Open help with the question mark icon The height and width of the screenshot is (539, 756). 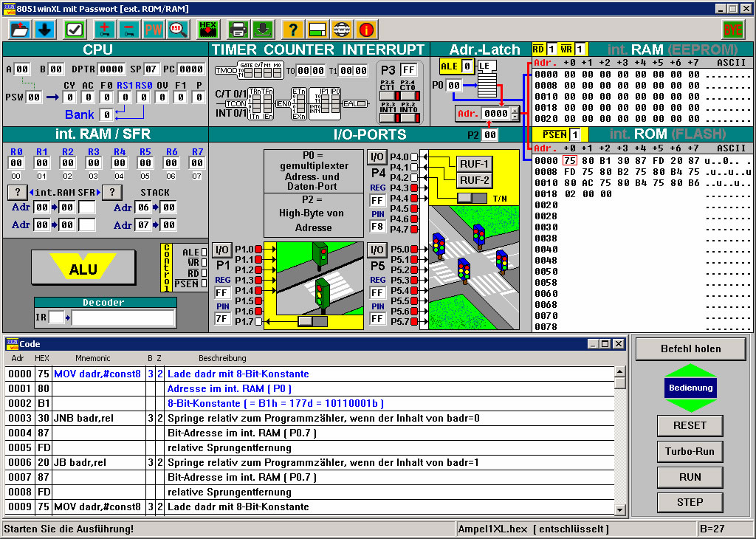293,30
